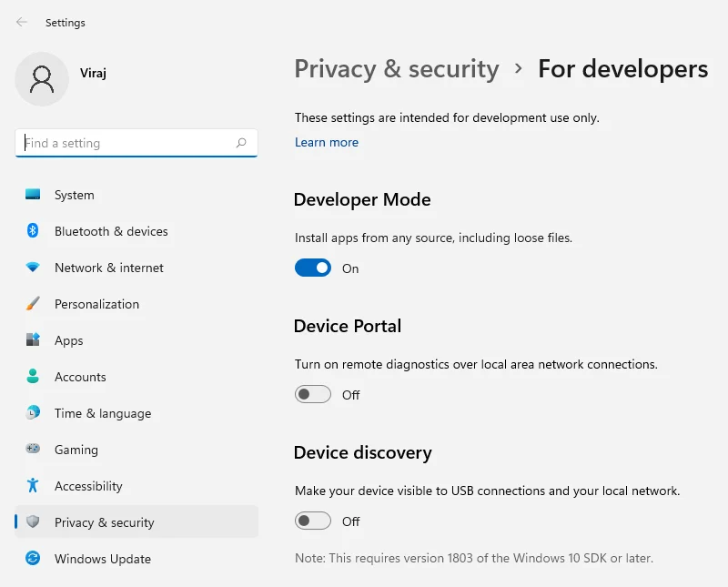Click the System monitor icon in sidebar
This screenshot has height=587, width=728.
33,194
